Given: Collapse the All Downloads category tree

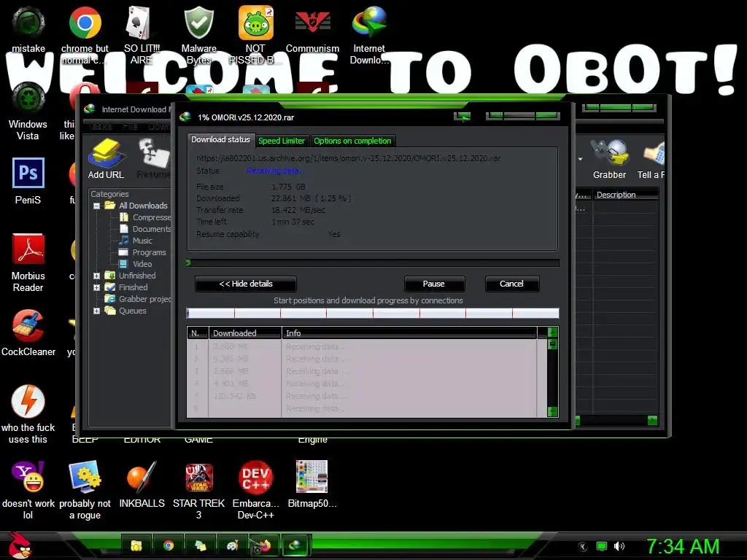Looking at the screenshot, I should coord(97,206).
